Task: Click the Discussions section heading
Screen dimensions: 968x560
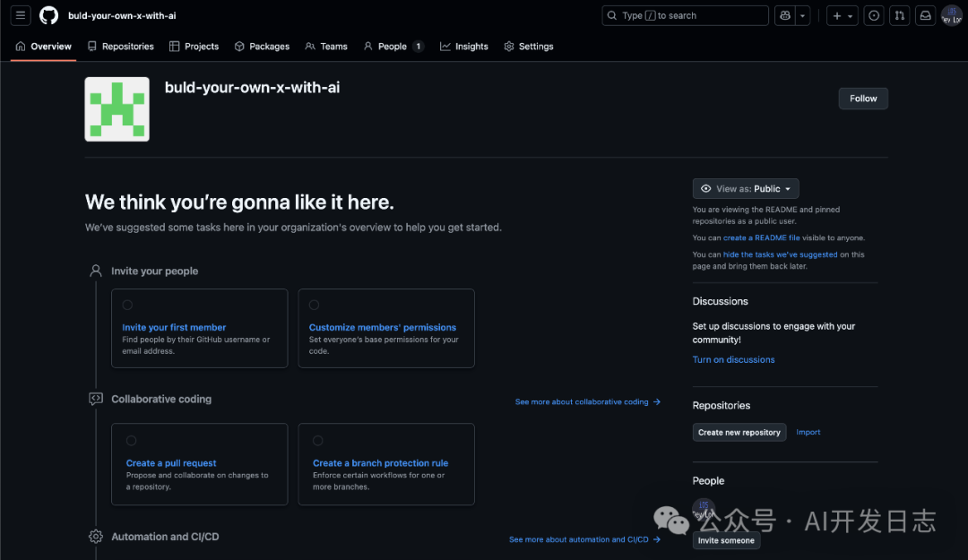Action: 720,301
